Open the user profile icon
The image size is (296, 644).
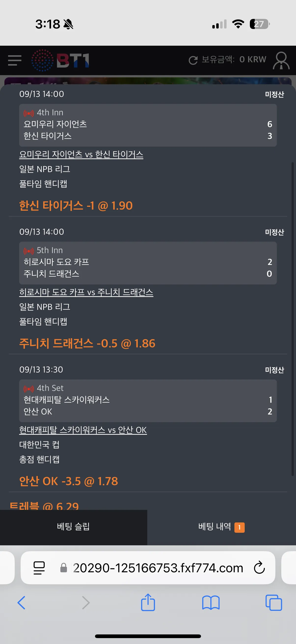[281, 60]
